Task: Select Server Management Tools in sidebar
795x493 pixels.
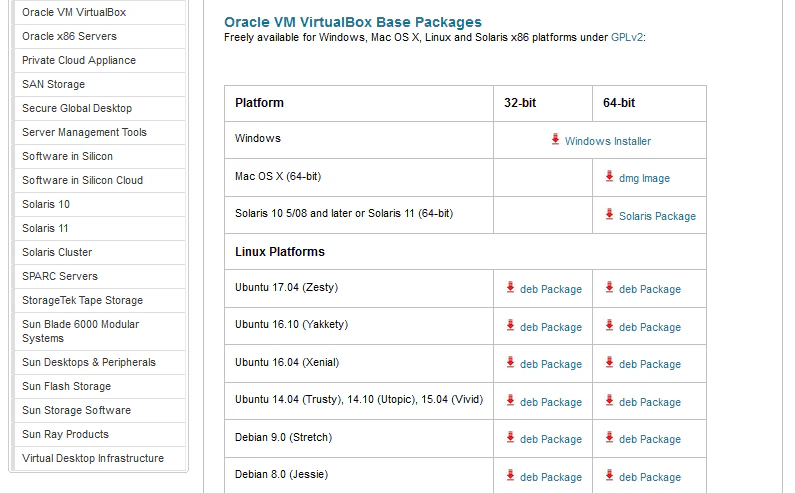Action: [x=100, y=132]
